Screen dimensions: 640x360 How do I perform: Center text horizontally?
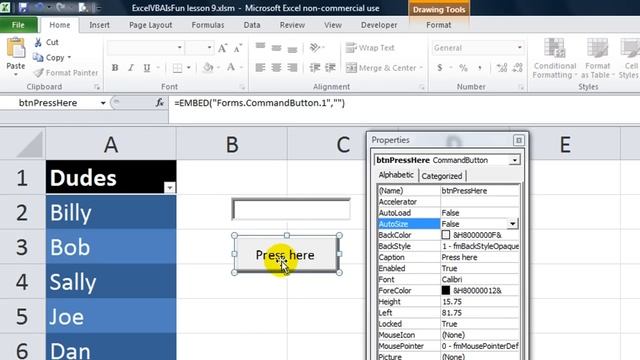[x=276, y=67]
